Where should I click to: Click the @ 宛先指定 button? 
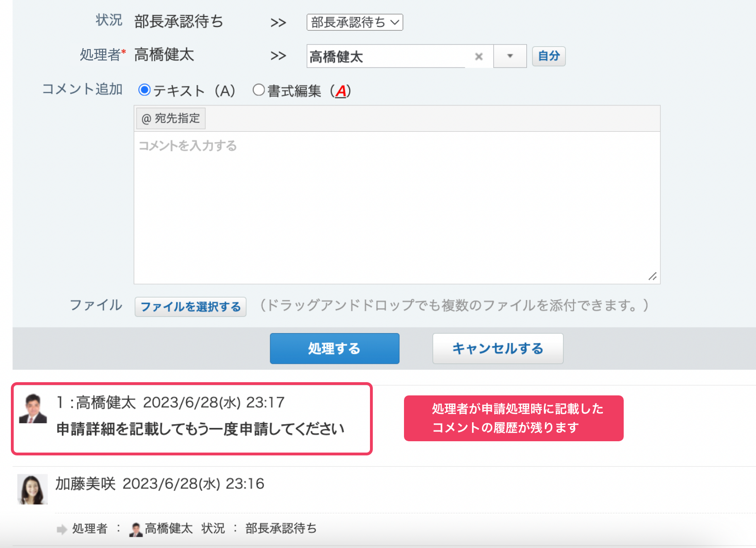(171, 119)
